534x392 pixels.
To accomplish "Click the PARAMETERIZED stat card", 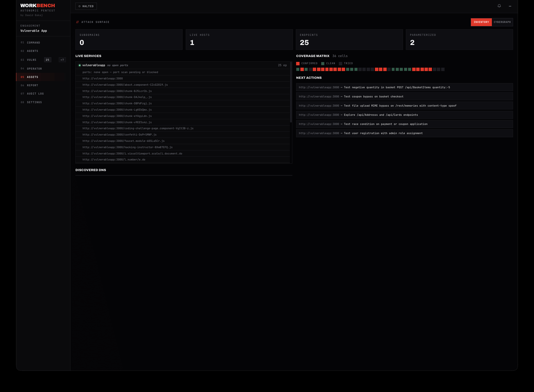I will [x=459, y=40].
